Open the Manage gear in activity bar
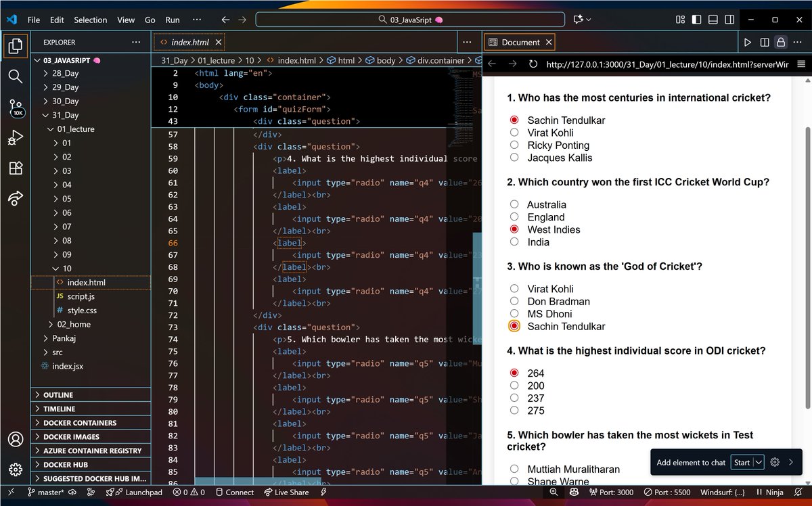The image size is (812, 506). click(15, 469)
